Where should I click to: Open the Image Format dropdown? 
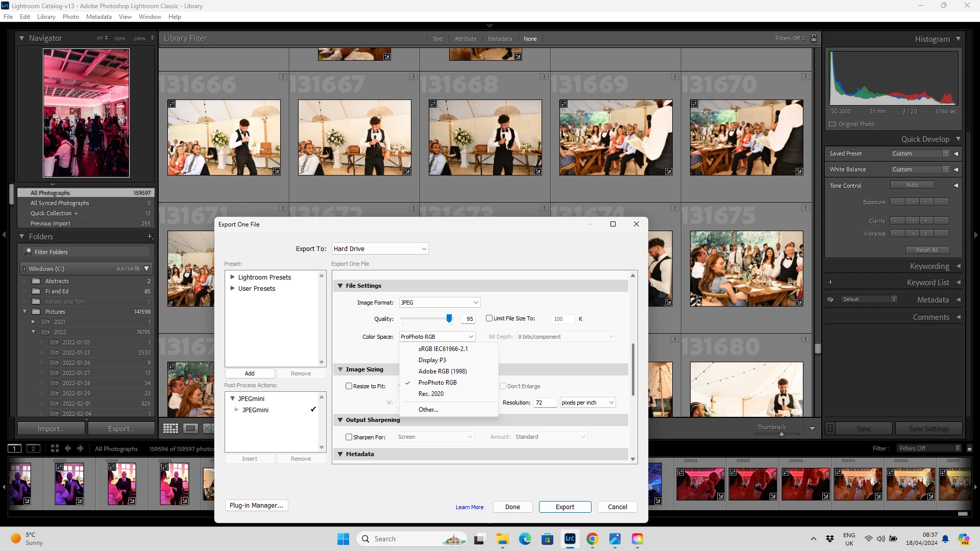[439, 303]
